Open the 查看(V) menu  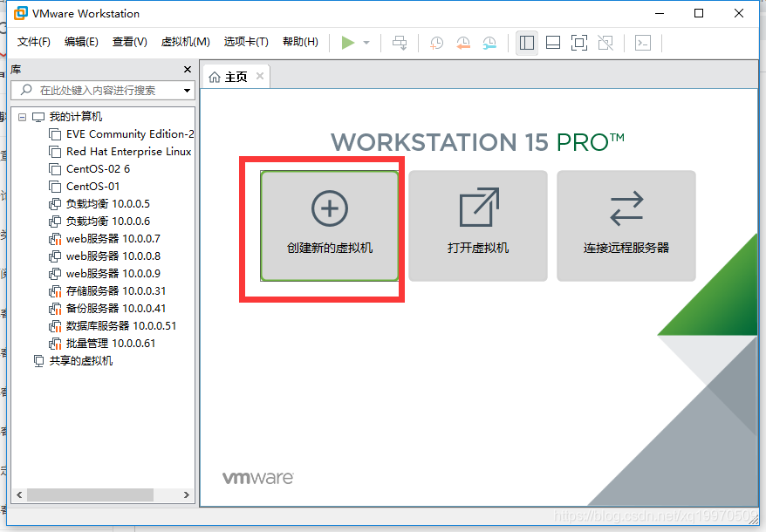pyautogui.click(x=129, y=42)
